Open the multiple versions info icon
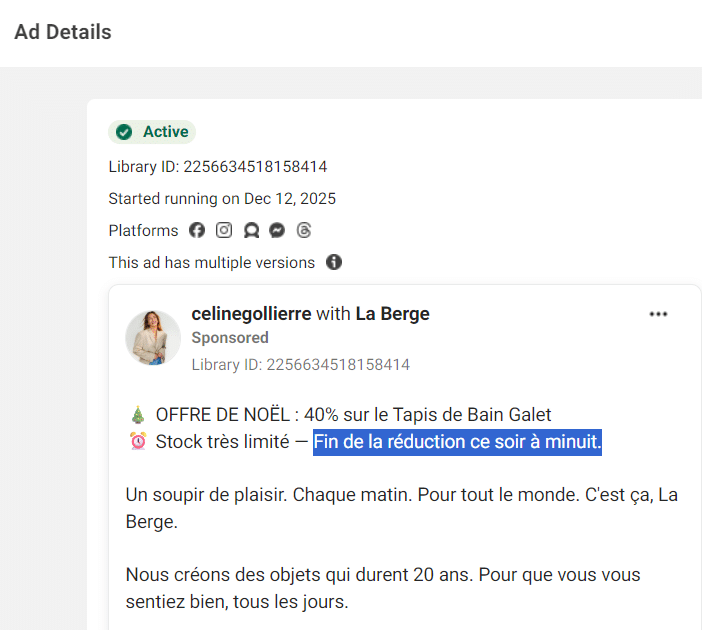702x630 pixels. [x=334, y=262]
